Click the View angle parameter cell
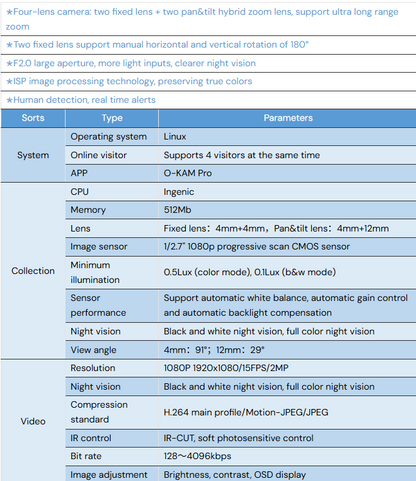The height and width of the screenshot is (481, 416). 288,350
